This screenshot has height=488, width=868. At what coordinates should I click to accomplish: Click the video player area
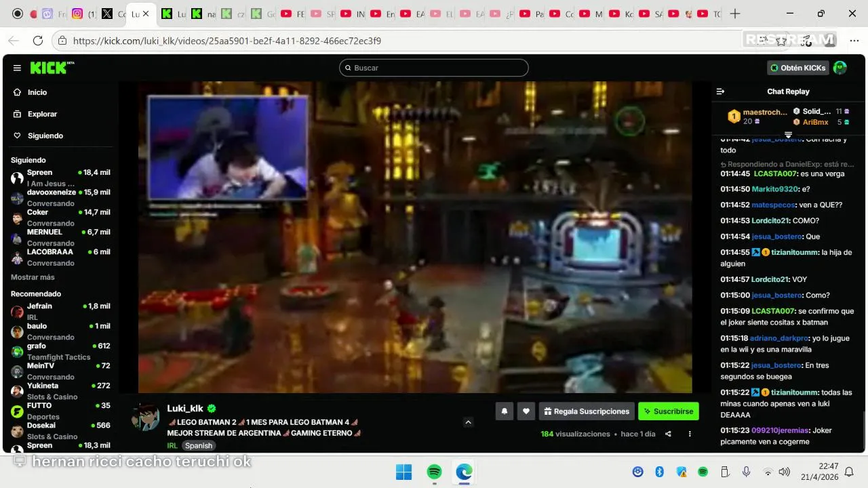pos(415,237)
